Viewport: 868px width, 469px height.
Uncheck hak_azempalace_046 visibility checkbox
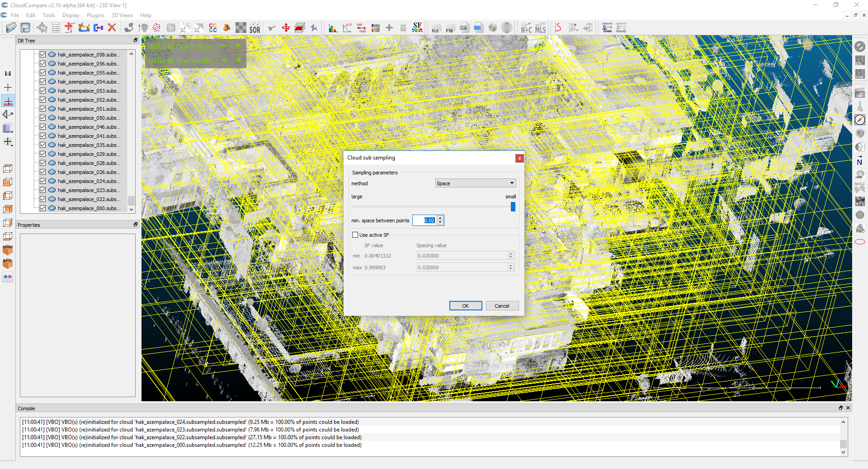(x=42, y=127)
